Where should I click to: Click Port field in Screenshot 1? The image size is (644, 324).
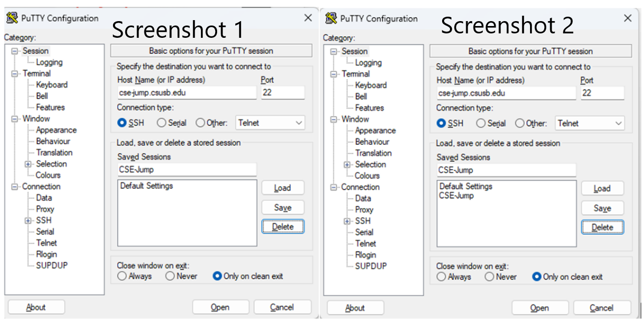pos(282,92)
